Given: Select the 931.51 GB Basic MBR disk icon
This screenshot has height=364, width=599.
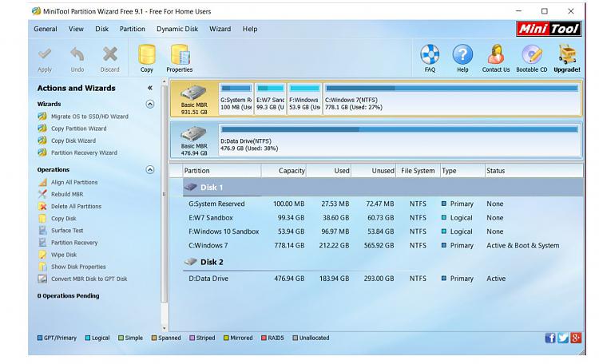Looking at the screenshot, I should click(x=194, y=93).
